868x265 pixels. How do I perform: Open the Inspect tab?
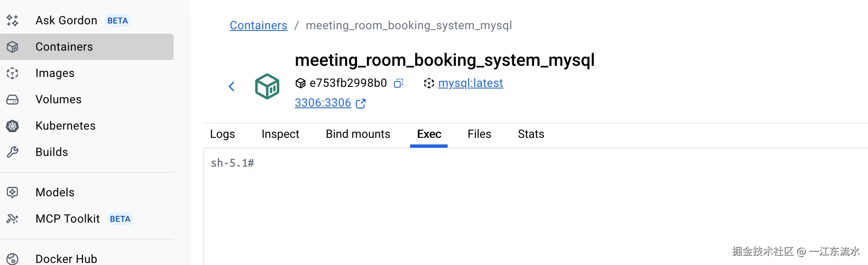(280, 134)
